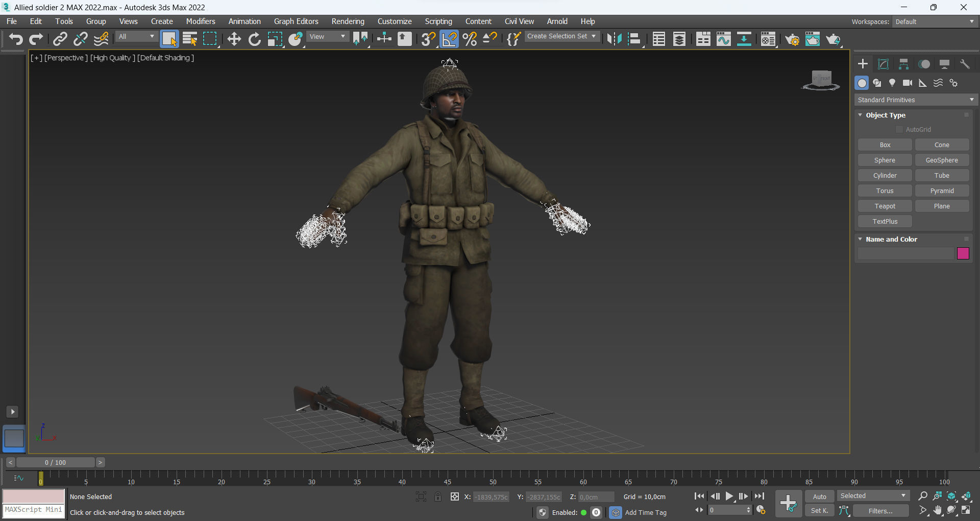980x521 pixels.
Task: Open Render Setup teapot icon
Action: [x=792, y=39]
